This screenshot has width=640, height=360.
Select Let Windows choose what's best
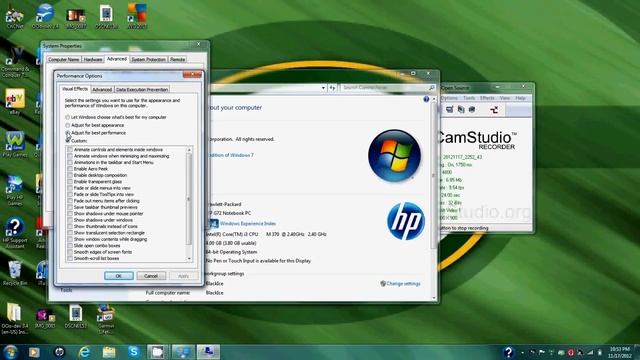click(x=67, y=117)
